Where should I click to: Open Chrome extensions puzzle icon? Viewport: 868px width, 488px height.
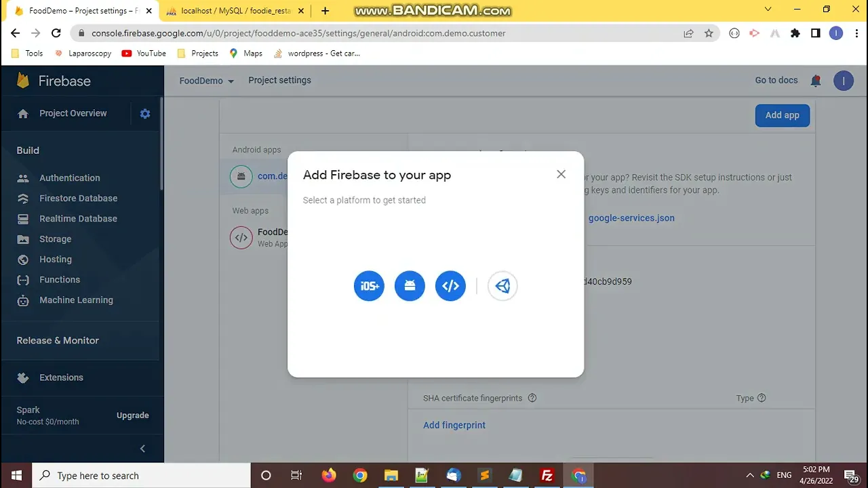795,33
